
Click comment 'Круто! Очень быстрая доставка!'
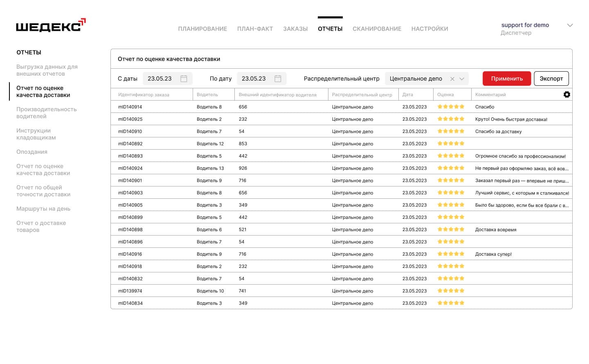511,119
